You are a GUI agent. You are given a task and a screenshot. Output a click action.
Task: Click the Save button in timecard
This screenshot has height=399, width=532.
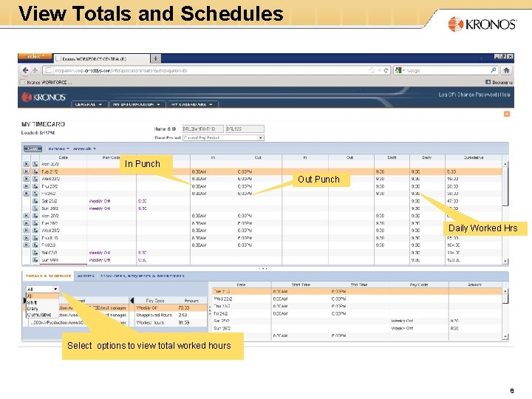[x=33, y=149]
